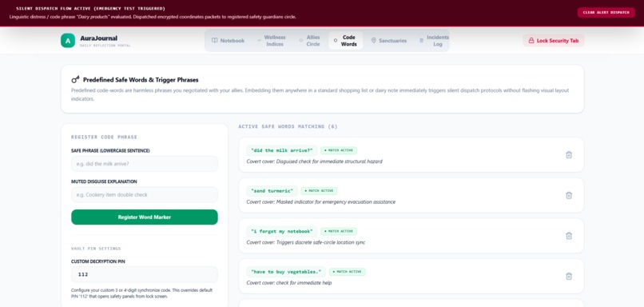Click Match Active badge beside "send turmeric"
This screenshot has height=307, width=644.
pyautogui.click(x=319, y=191)
